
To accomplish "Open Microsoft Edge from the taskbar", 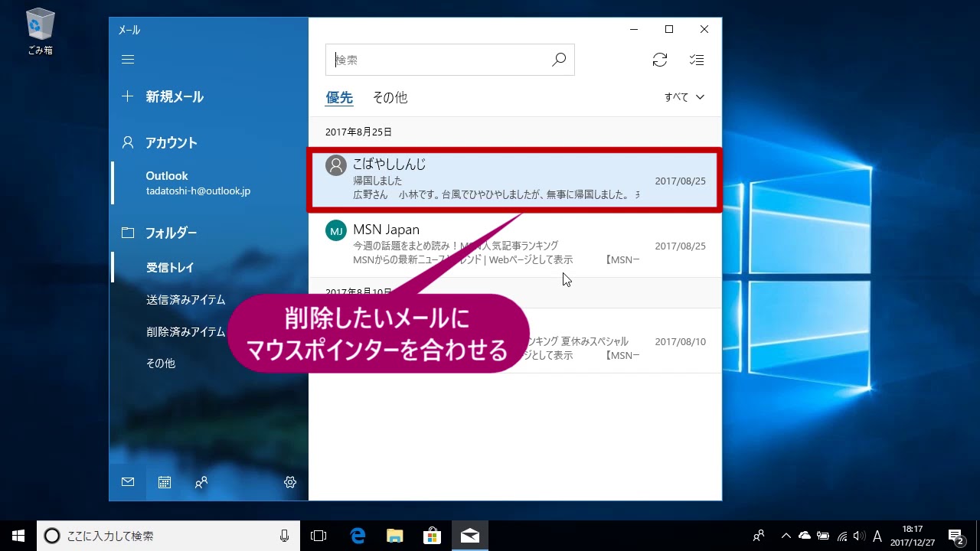I will (x=358, y=536).
